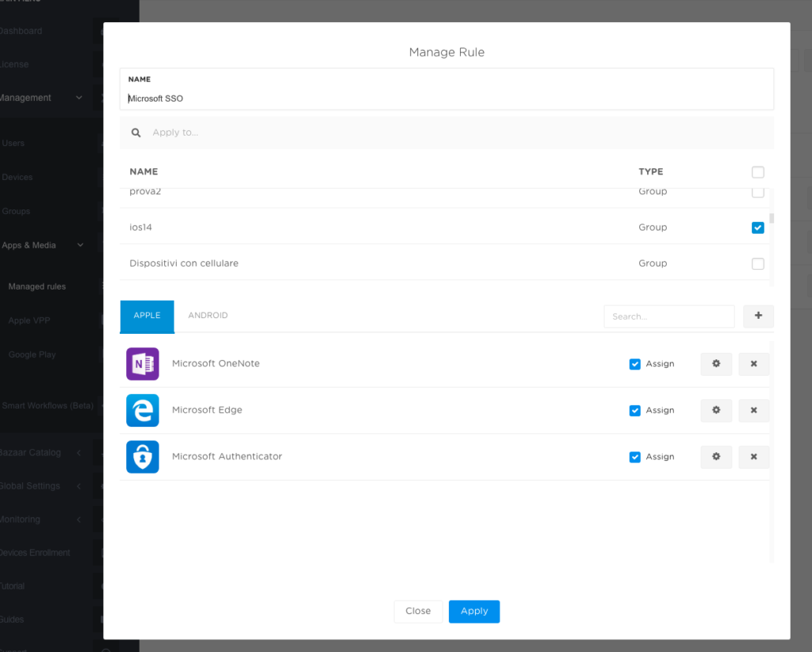The height and width of the screenshot is (652, 812).
Task: Click the Microsoft Edge app icon
Action: click(x=143, y=410)
